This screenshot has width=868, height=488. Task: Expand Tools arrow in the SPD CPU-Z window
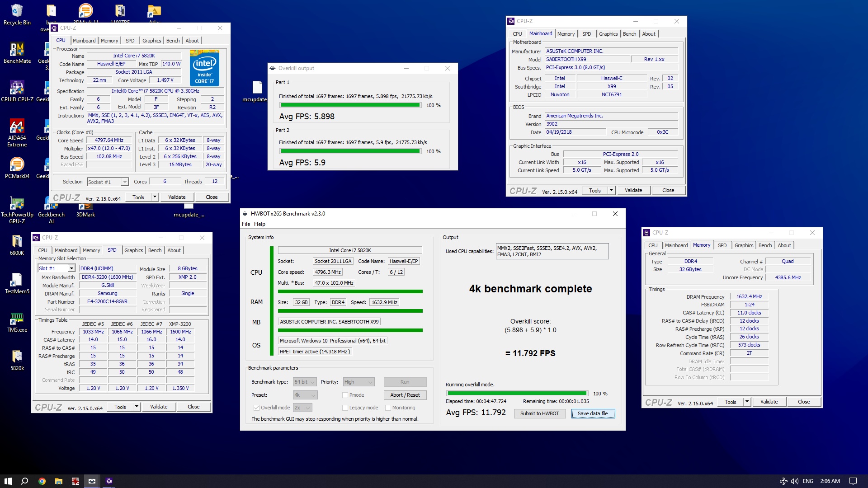pos(137,407)
